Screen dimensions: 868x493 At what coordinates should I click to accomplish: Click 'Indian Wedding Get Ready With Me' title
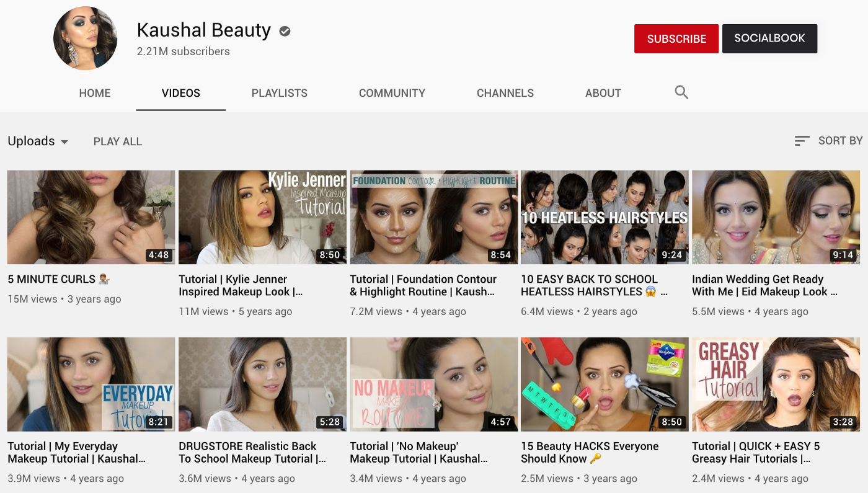pos(765,285)
